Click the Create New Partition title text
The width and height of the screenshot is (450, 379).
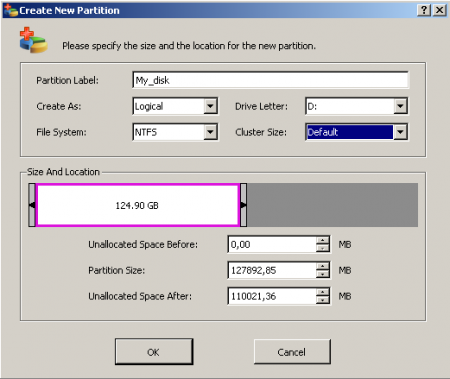(x=69, y=10)
